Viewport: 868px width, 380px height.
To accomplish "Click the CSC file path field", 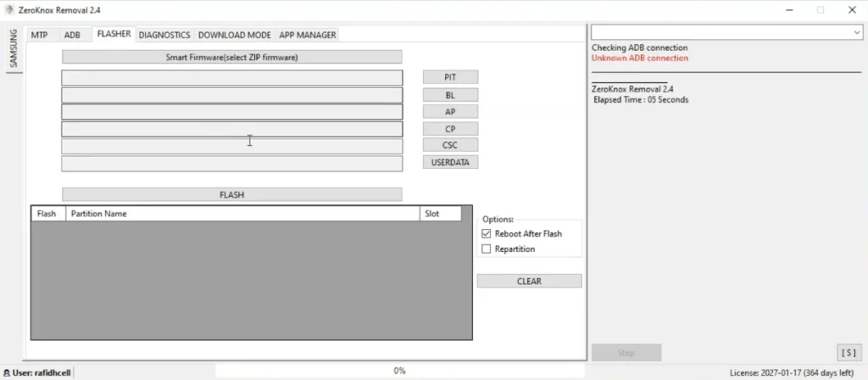I will 232,146.
